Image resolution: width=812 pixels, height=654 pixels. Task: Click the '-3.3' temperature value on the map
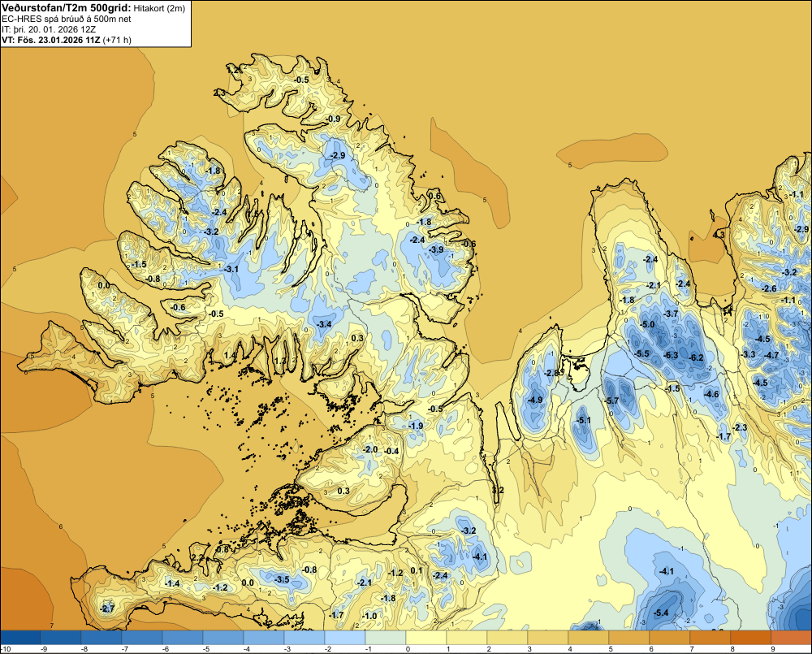(748, 354)
